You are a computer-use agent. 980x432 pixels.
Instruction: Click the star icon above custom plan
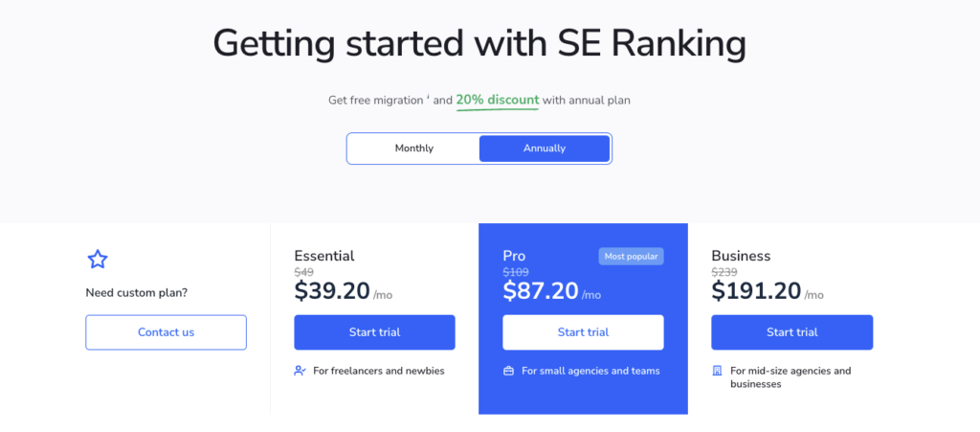98,259
